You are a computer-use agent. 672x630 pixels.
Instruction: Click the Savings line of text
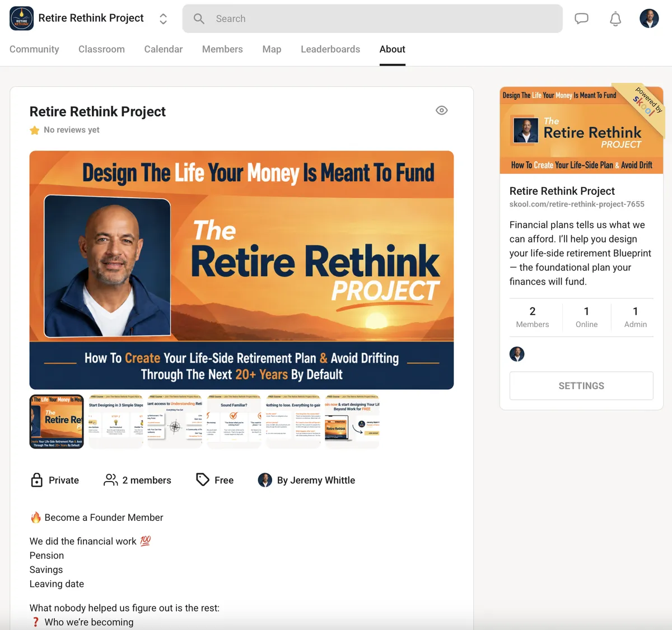[46, 570]
